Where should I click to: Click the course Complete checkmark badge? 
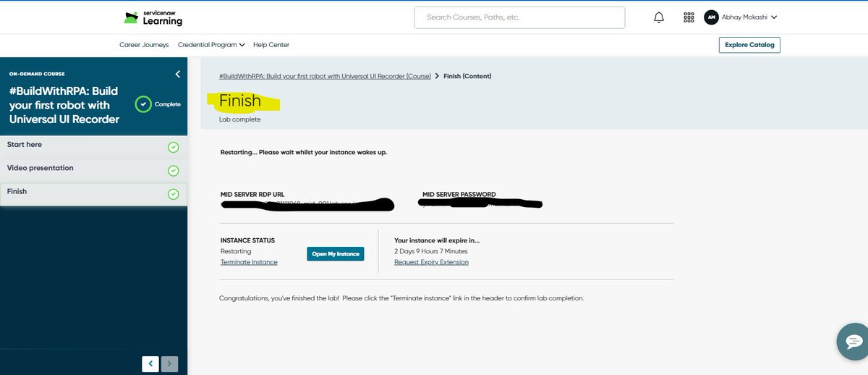tap(144, 104)
